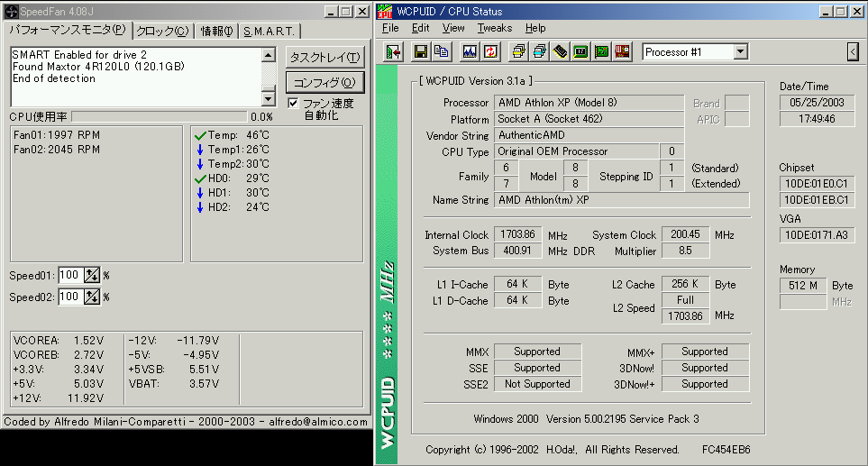Click the Speed02 value field
Screen dimensions: 868x466
71,297
